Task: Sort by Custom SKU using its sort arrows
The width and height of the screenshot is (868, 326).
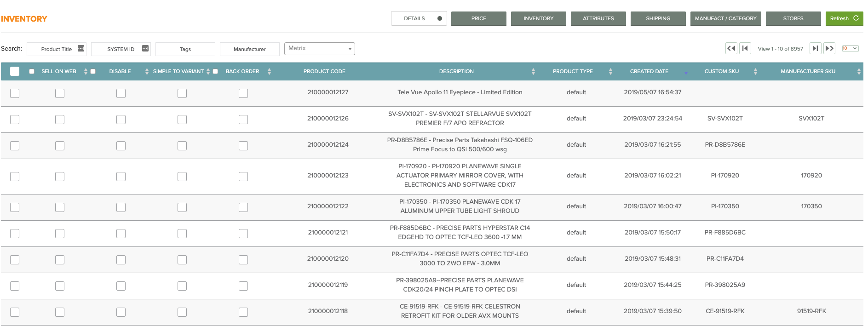Action: 755,71
